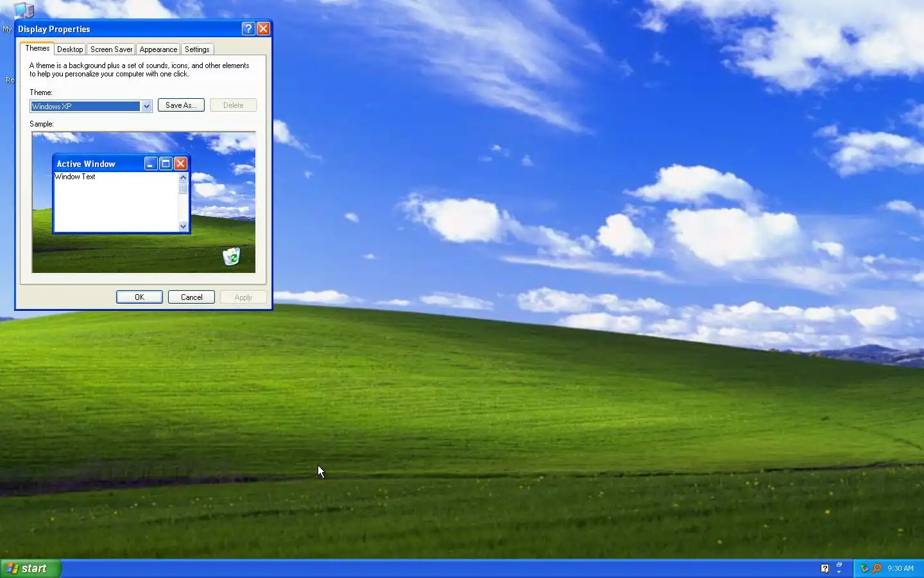Confirm with the OK button
The width and height of the screenshot is (924, 578).
pyautogui.click(x=139, y=297)
